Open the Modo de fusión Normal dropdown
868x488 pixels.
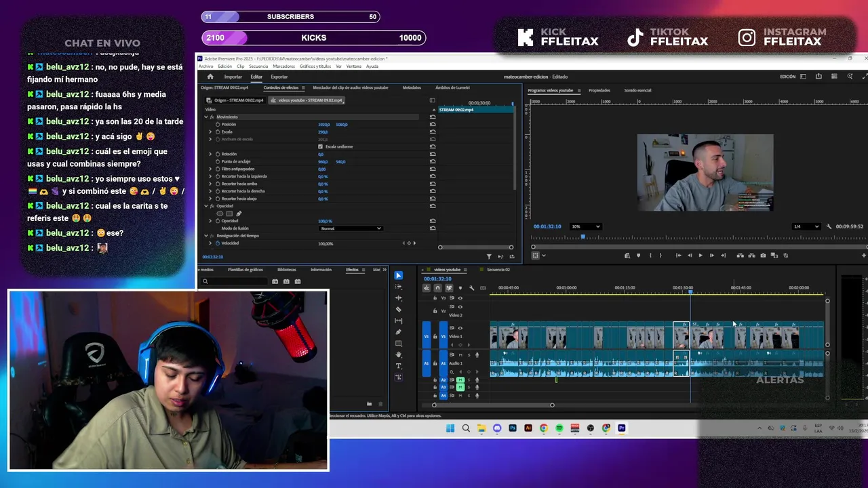(x=351, y=228)
